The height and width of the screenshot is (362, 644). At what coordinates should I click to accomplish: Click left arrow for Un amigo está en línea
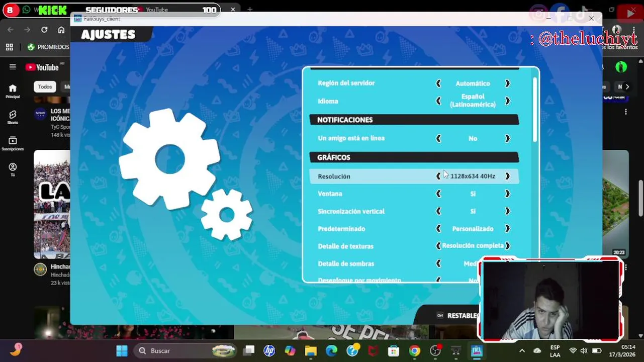(x=438, y=138)
